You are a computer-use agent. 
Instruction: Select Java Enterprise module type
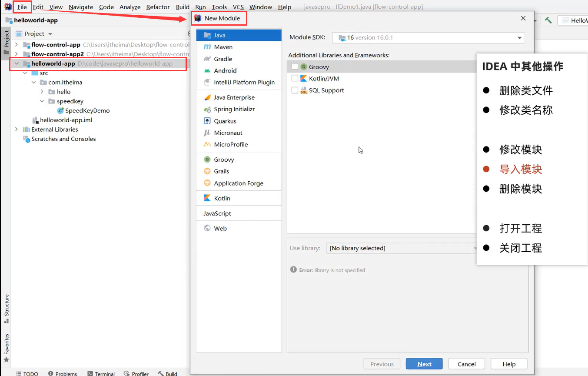239,97
